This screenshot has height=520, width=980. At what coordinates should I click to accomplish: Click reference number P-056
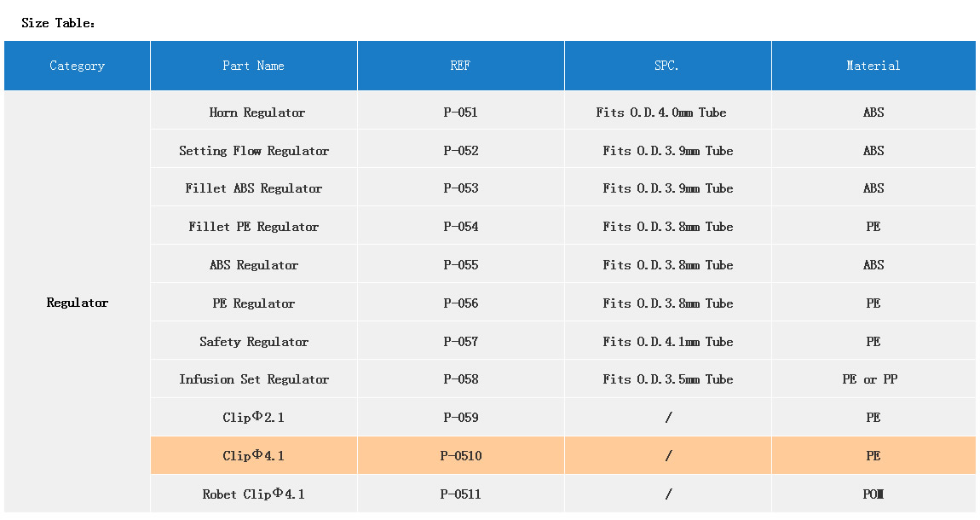point(461,303)
